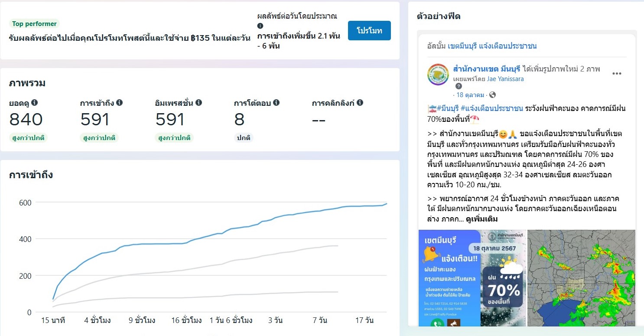Open the weather radar map image
This screenshot has height=336, width=644.
pos(581,277)
